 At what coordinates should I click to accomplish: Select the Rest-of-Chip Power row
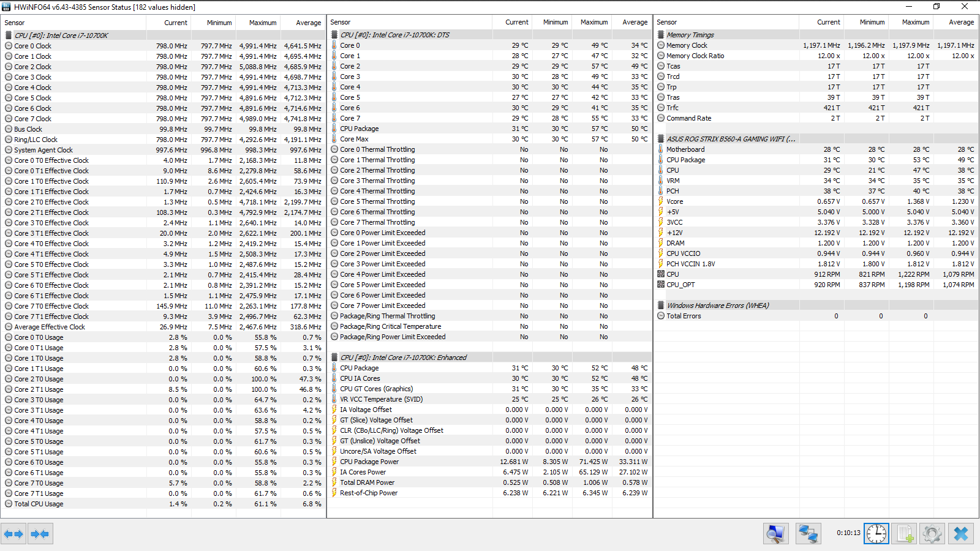[489, 493]
